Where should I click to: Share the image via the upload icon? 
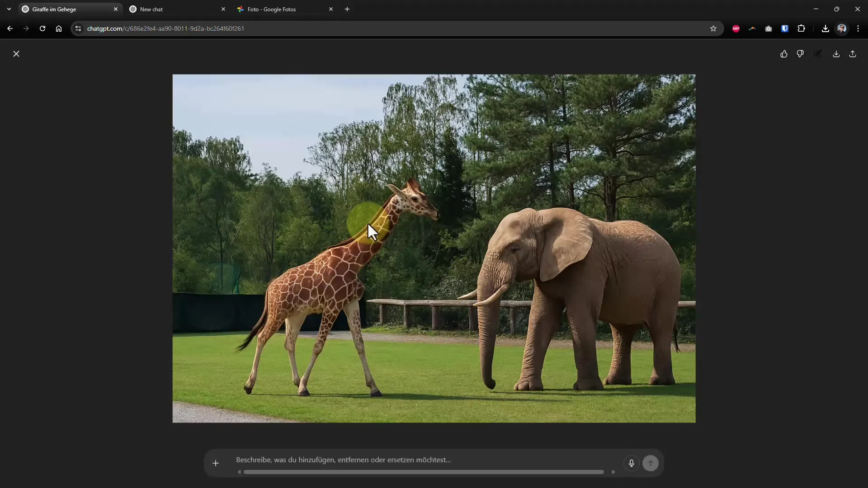pos(853,54)
